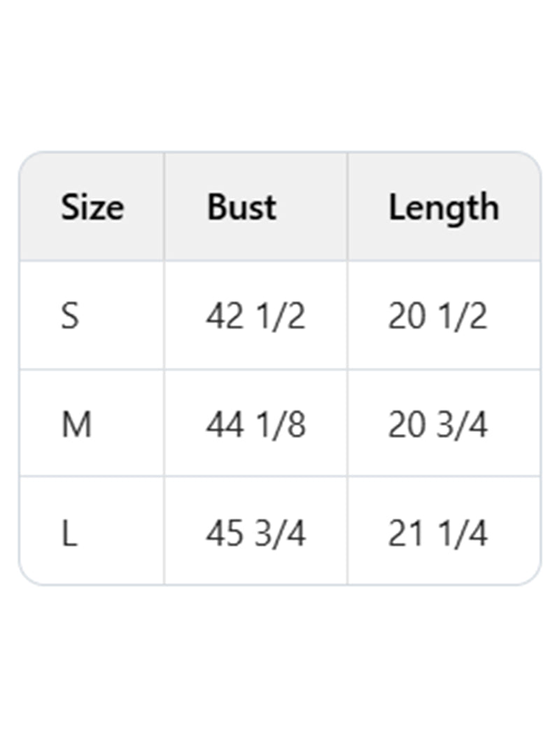Screen dimensions: 560x735
Task: Click the blank area below the size table
Action: (280, 658)
